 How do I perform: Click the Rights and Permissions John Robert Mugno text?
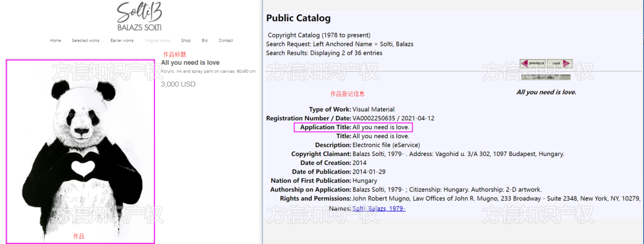pos(497,199)
